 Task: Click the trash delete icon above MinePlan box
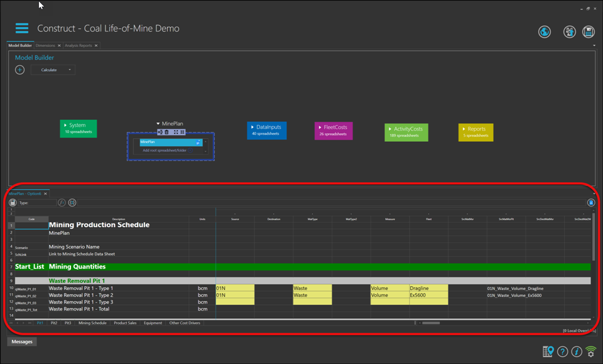tap(166, 132)
